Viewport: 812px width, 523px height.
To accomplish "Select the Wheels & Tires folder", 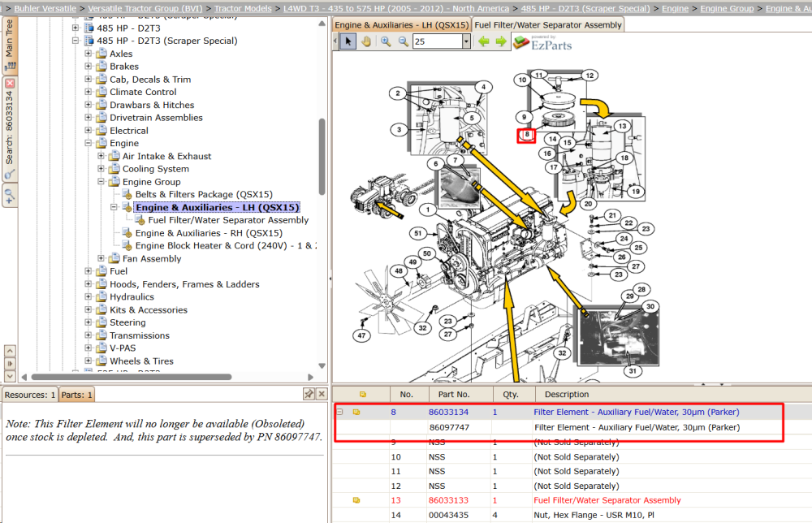I will pos(141,361).
